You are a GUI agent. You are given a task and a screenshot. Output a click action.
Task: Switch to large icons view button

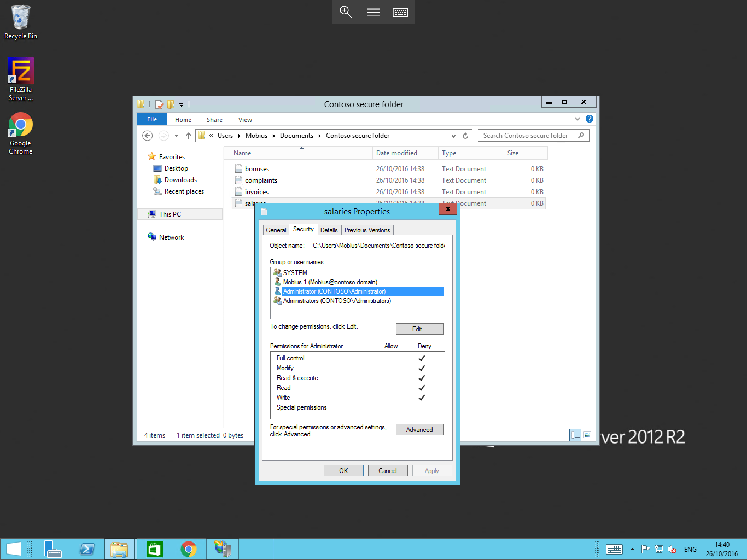[x=587, y=435]
